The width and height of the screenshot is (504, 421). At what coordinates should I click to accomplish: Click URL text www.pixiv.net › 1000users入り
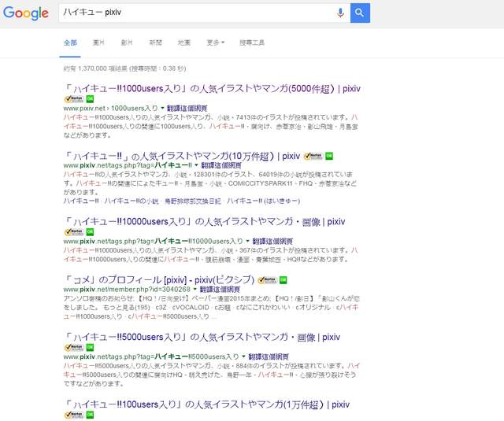pyautogui.click(x=111, y=109)
